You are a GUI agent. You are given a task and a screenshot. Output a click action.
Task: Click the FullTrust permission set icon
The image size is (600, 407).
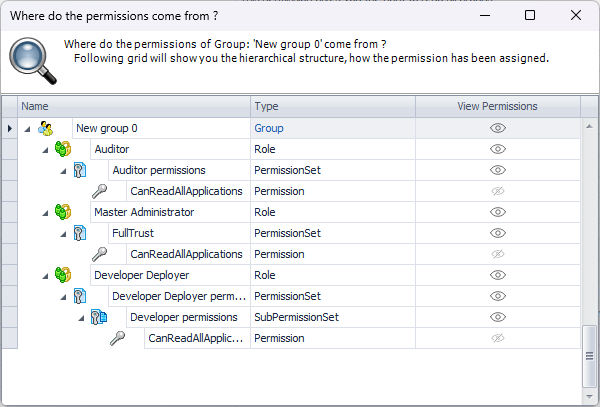coord(81,233)
